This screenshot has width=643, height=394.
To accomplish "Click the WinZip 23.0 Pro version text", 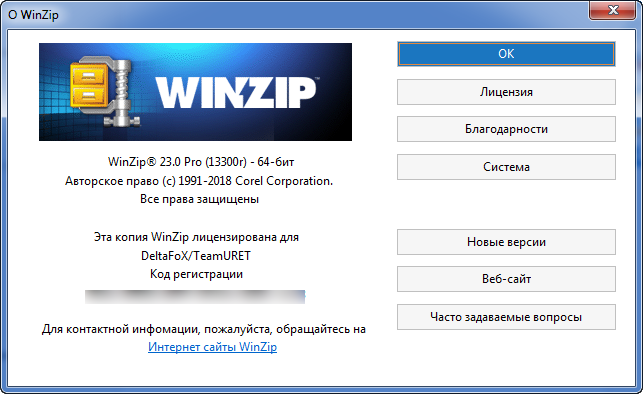I will click(201, 162).
